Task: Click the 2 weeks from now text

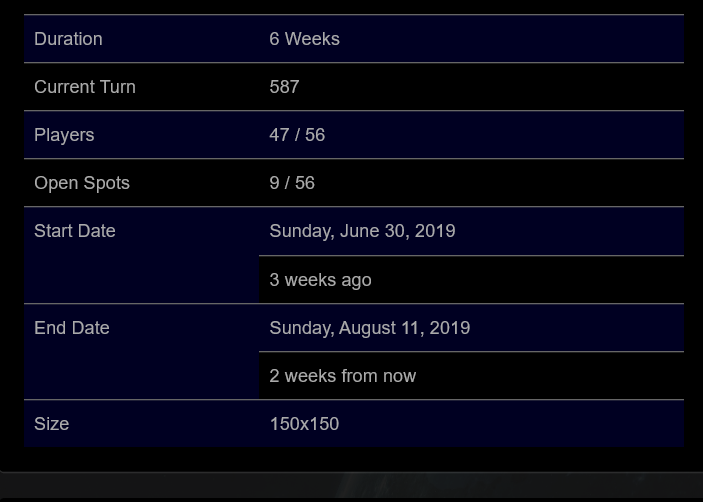Action: coord(342,376)
